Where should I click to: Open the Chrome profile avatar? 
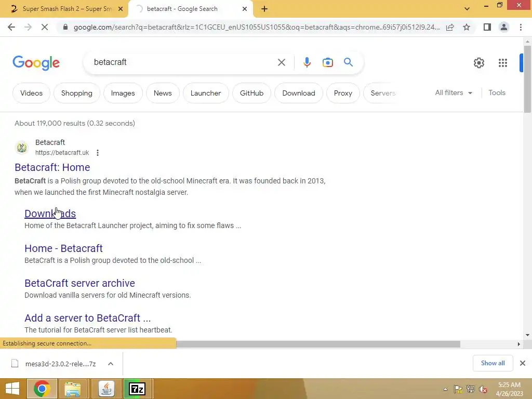coord(504,27)
